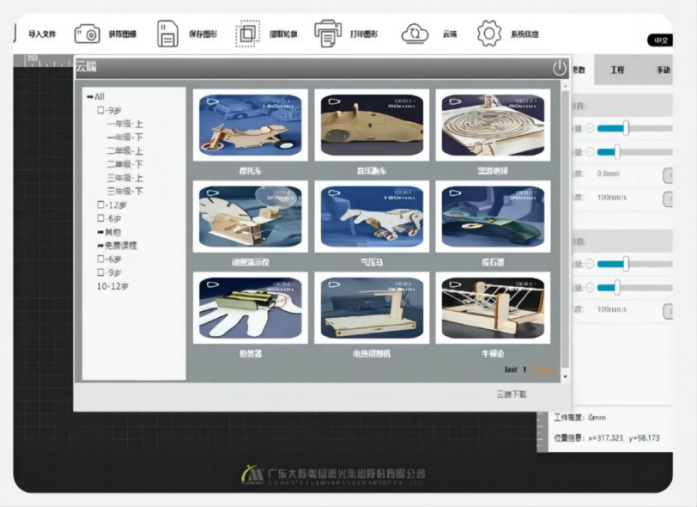Click the camera capture image icon

point(87,34)
